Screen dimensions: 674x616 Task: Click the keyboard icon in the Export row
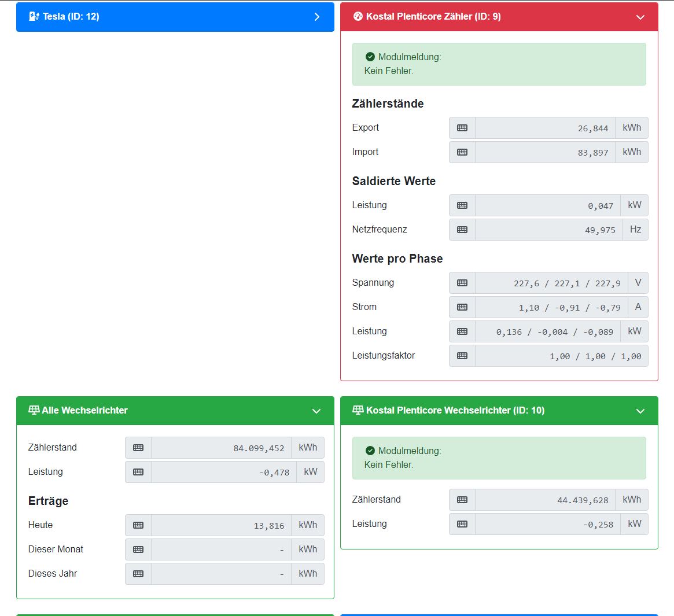click(x=462, y=128)
